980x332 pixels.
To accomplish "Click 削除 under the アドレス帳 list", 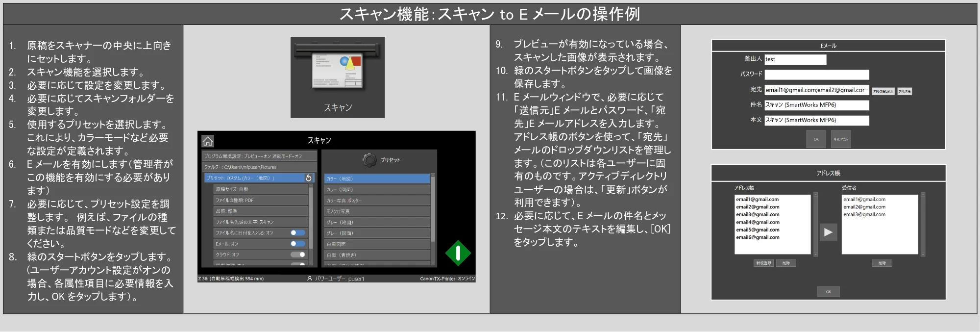I will point(786,263).
